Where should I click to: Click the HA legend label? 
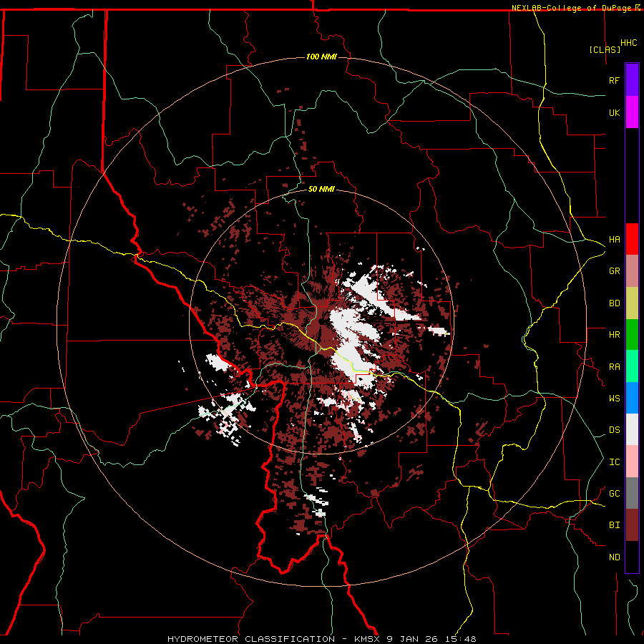(614, 240)
